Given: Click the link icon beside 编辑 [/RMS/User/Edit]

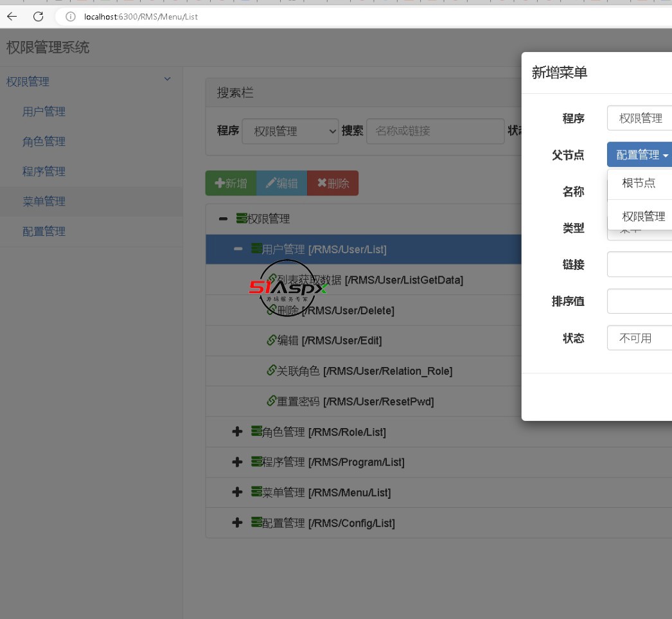Looking at the screenshot, I should 271,341.
